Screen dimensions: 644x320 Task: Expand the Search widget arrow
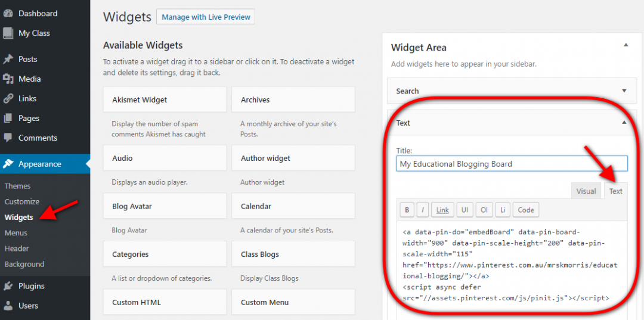[624, 91]
